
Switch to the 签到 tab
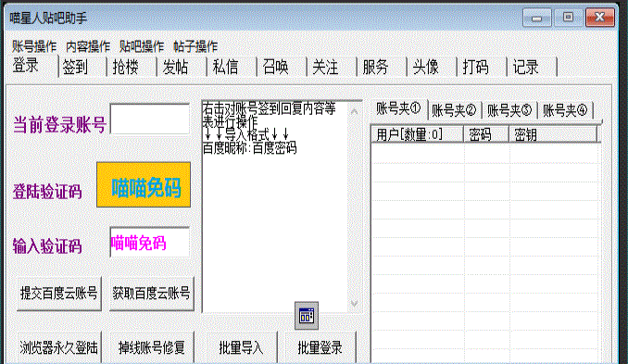coord(82,67)
